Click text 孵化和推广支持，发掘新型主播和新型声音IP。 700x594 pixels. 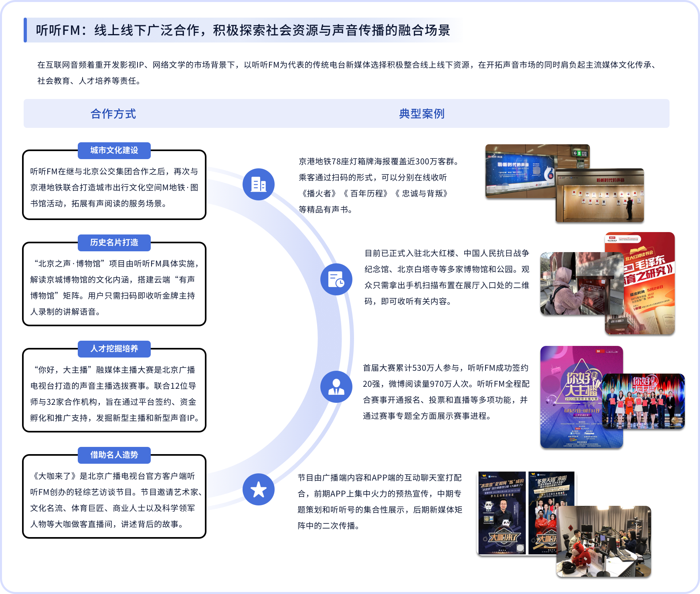[115, 418]
